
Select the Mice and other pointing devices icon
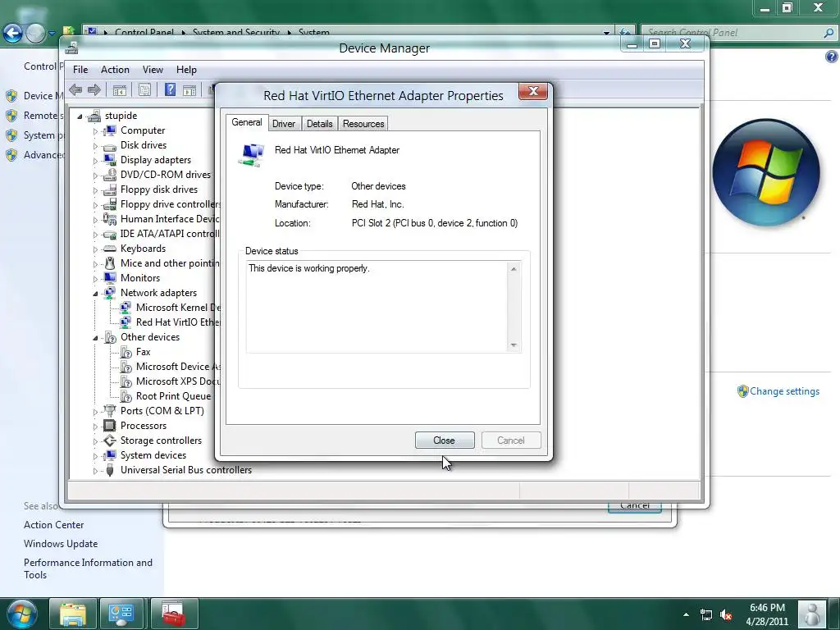(x=110, y=263)
